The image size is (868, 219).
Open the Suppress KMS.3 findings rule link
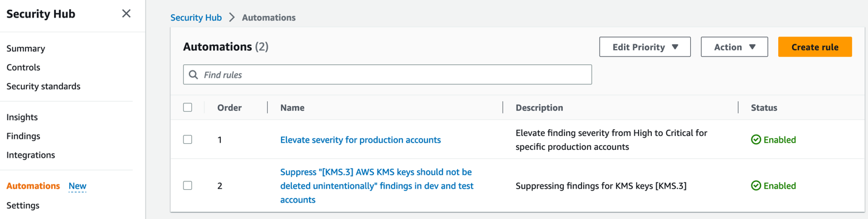(377, 186)
